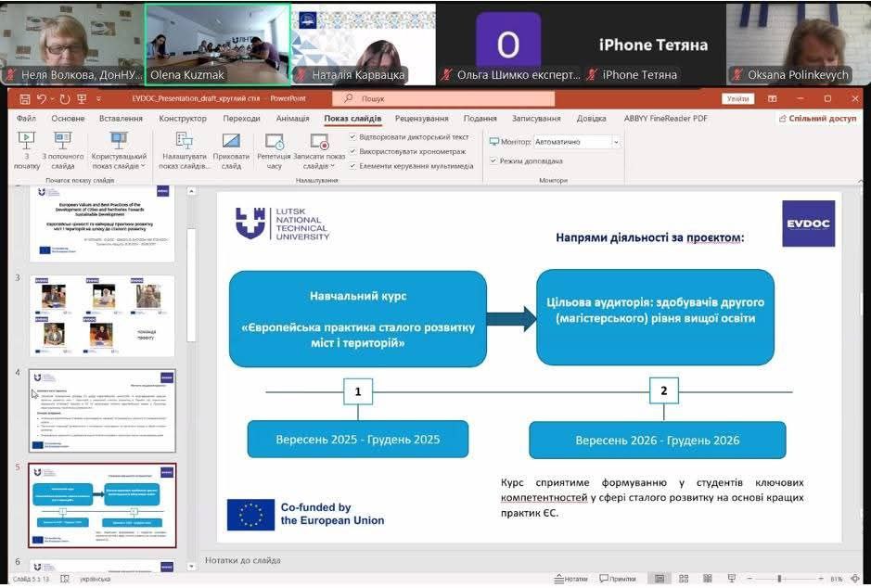Image resolution: width=871 pixels, height=588 pixels.
Task: Toggle Нотатки (Notes) in status bar
Action: pos(571,579)
